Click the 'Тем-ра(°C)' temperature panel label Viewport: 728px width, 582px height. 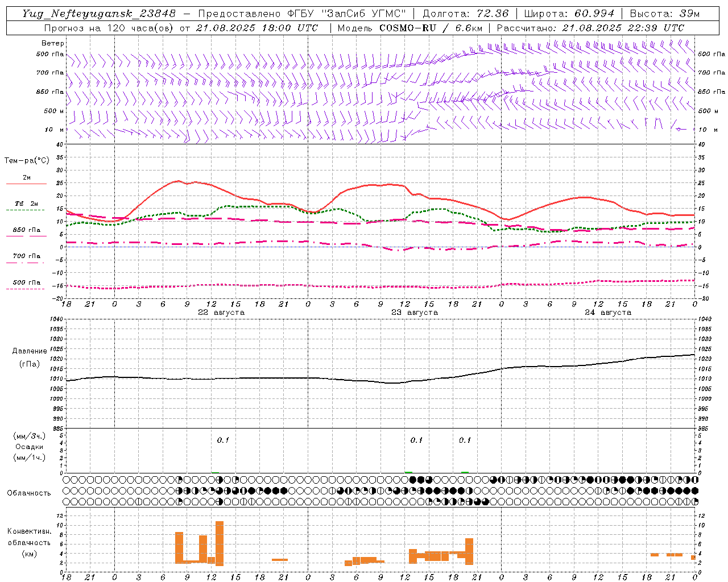tap(27, 161)
